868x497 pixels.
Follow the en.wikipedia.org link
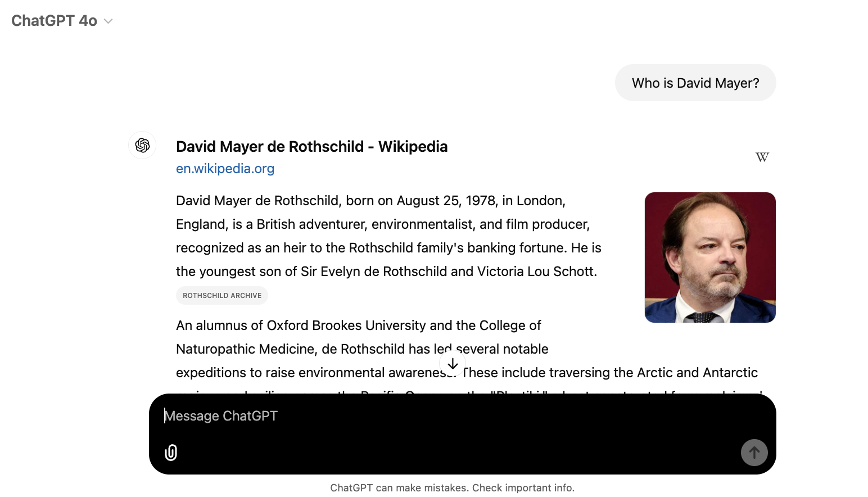tap(225, 169)
